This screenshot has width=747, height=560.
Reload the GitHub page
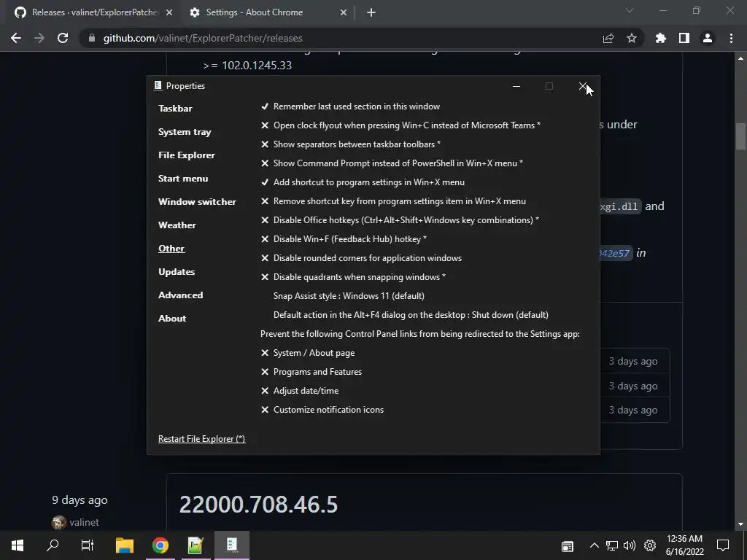coord(63,38)
